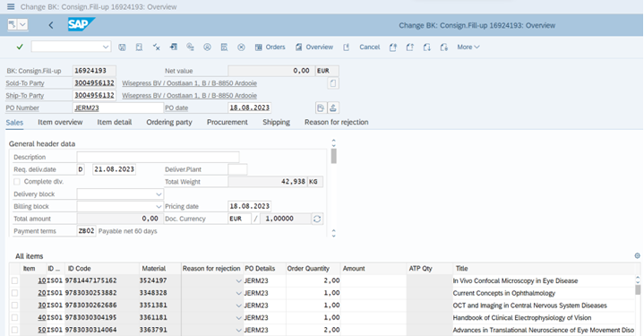
Task: Open Reason for rejection dropdown for item 10
Action: tap(238, 281)
